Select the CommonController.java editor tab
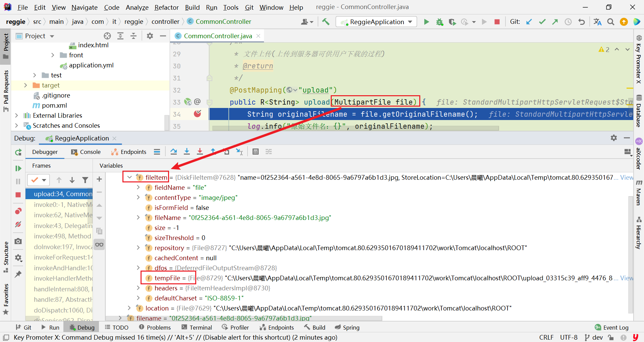The width and height of the screenshot is (644, 342). coord(218,36)
